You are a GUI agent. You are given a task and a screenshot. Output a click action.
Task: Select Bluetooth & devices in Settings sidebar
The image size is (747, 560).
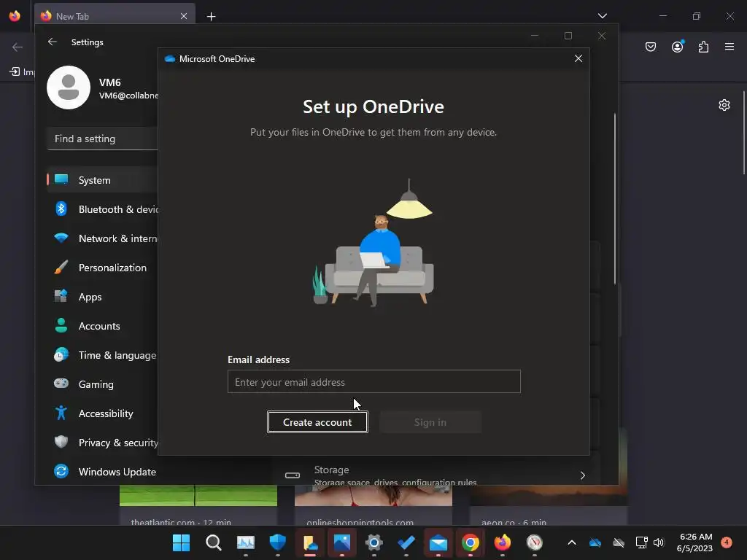tap(102, 209)
